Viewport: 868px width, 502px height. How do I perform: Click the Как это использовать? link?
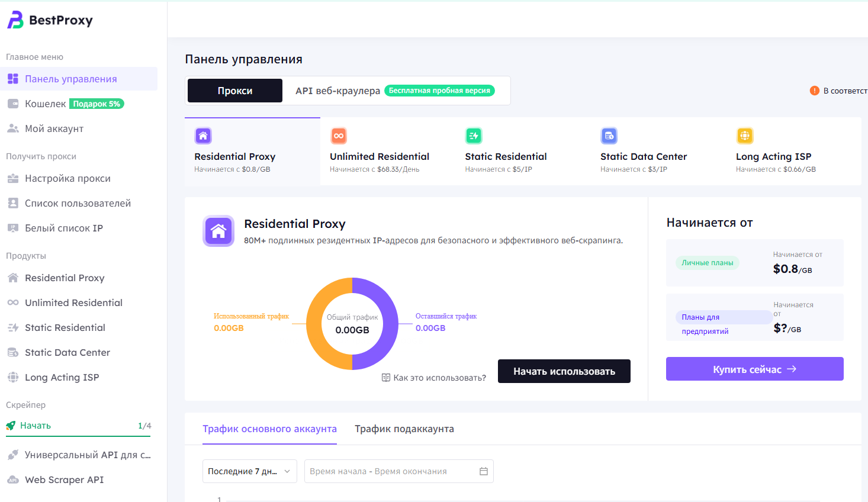(434, 378)
